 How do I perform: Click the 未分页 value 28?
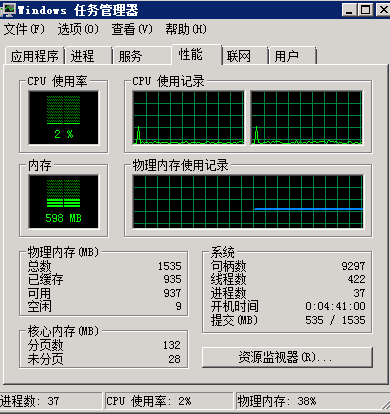pyautogui.click(x=174, y=359)
